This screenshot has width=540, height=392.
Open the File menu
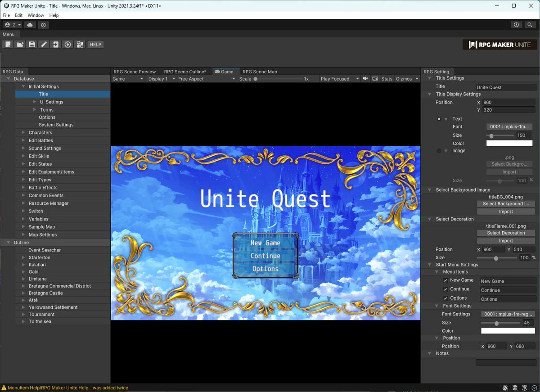6,15
